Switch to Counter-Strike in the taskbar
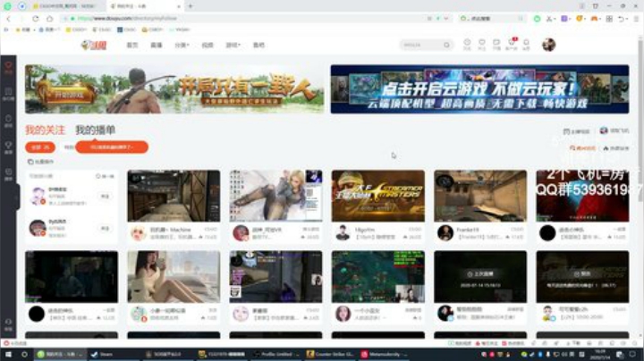The image size is (644, 361). coord(331,354)
